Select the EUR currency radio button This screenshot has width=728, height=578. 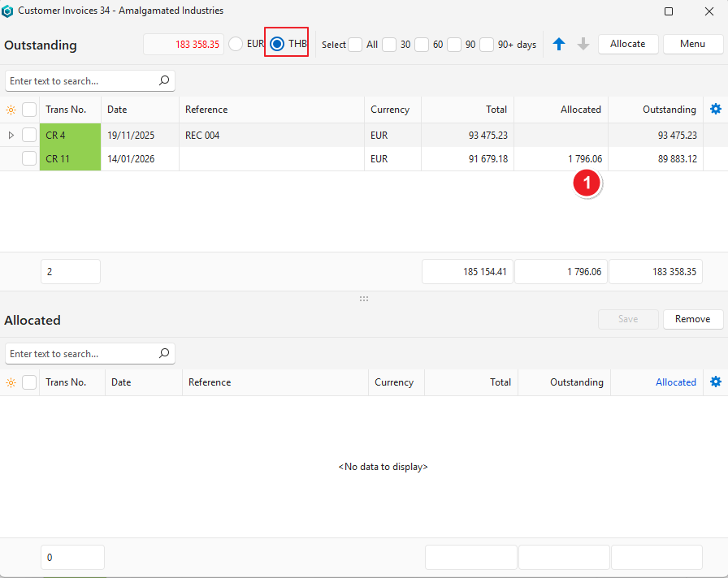(236, 45)
